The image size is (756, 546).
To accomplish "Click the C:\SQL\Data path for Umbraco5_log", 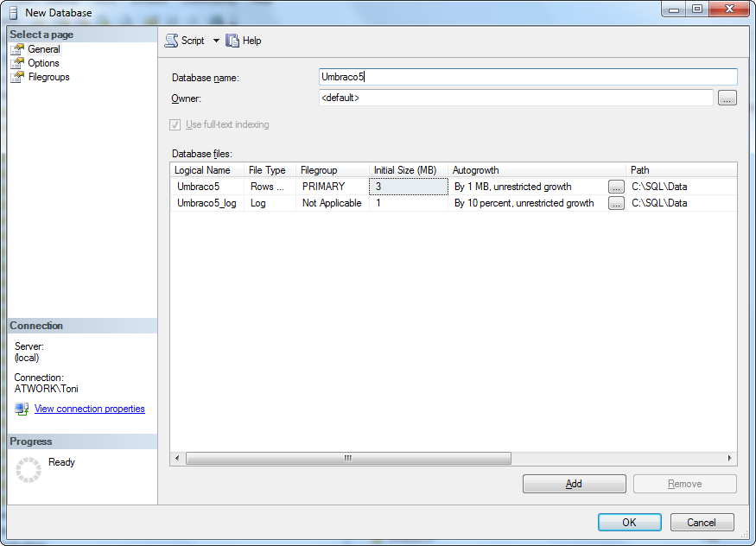I will click(x=682, y=203).
